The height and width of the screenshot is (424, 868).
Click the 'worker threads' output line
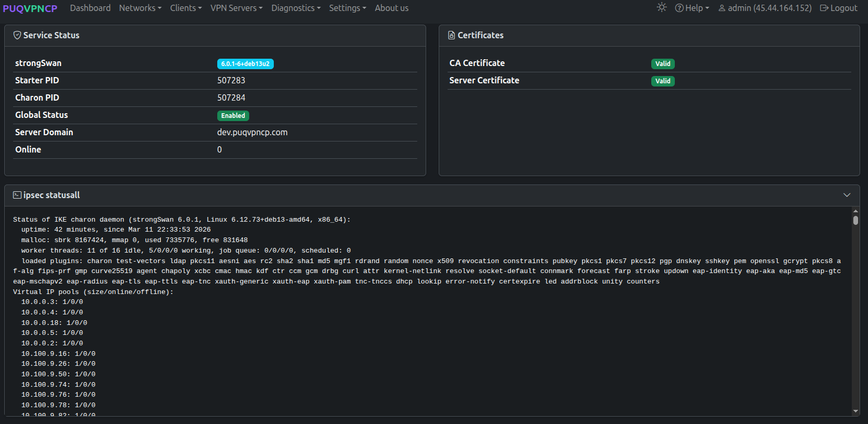(186, 251)
